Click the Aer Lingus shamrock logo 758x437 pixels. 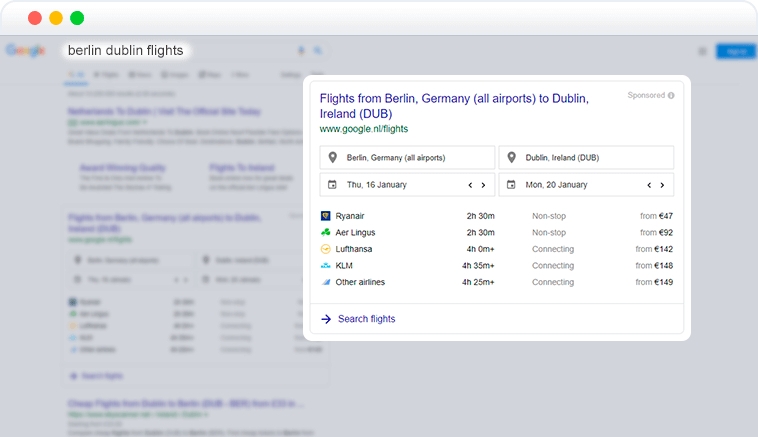point(325,233)
